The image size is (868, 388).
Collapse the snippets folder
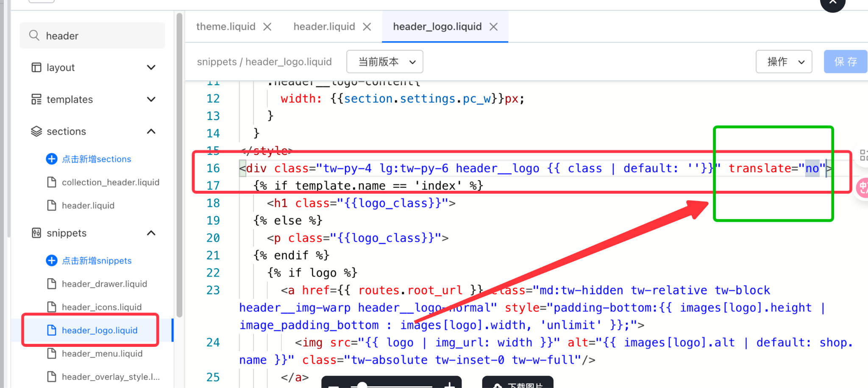(x=151, y=233)
